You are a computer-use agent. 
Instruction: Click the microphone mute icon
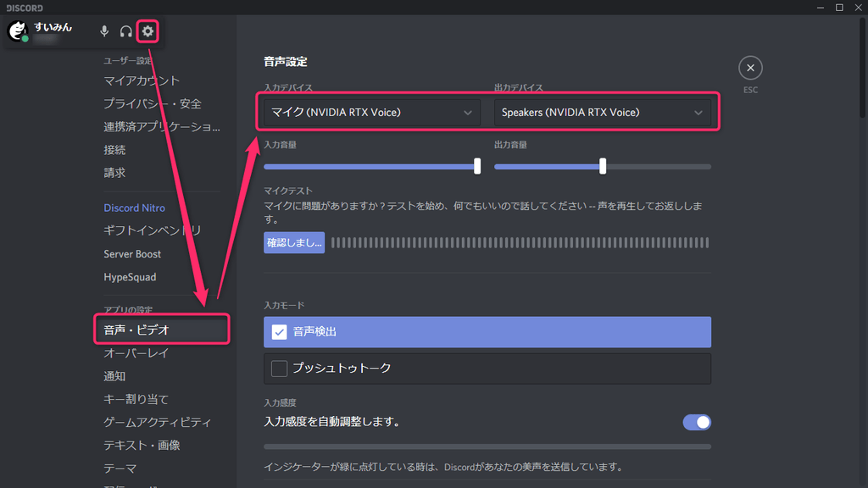click(x=104, y=31)
